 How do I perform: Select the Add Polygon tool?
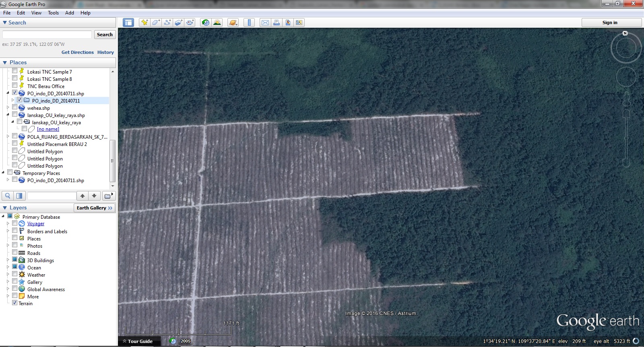(x=156, y=23)
